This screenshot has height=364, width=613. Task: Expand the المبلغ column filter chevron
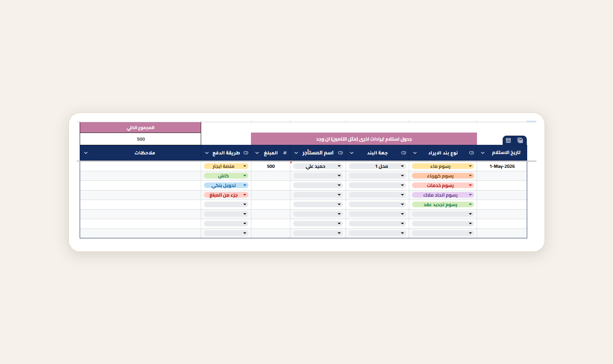click(257, 153)
